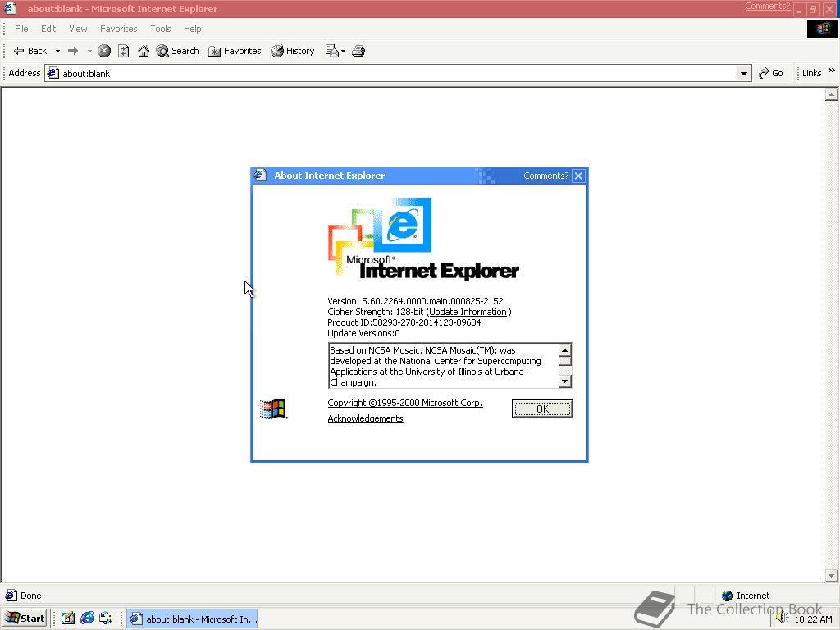The width and height of the screenshot is (840, 630).
Task: Click the Mail toolbar icon
Action: (x=332, y=51)
